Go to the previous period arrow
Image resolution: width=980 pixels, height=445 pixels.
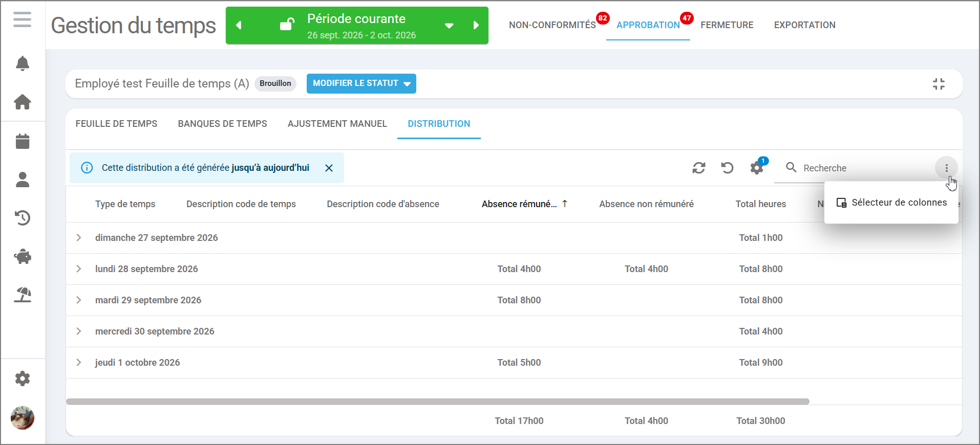point(239,25)
